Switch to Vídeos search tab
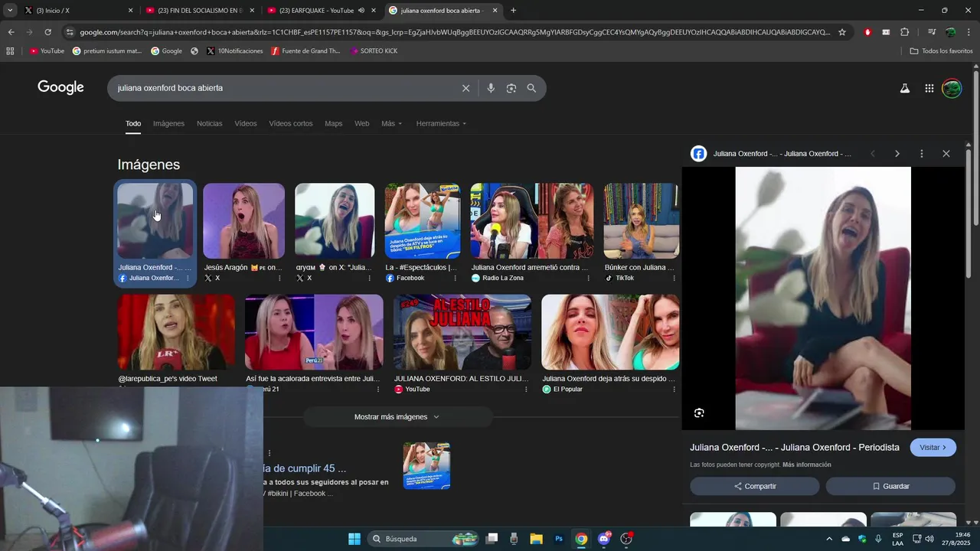The width and height of the screenshot is (980, 551). (246, 123)
